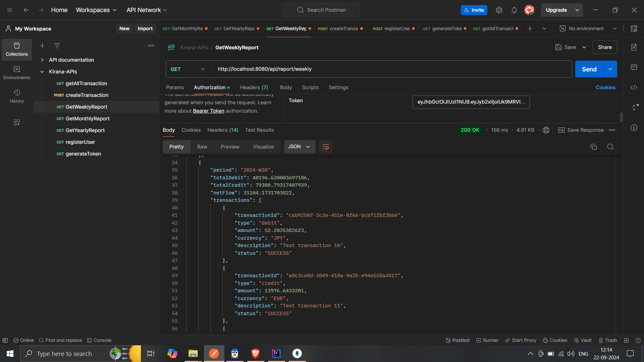The width and height of the screenshot is (644, 362).
Task: Switch response view to Preview
Action: [x=230, y=147]
